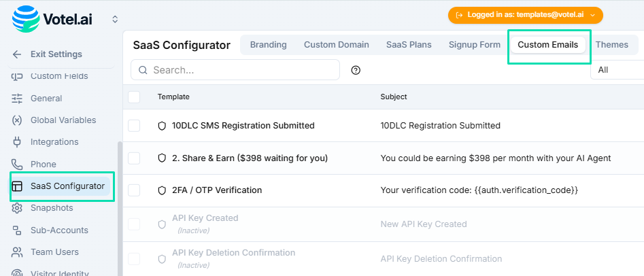The image size is (644, 276).
Task: Check the 10DLC SMS Registration Submitted row
Action: (x=134, y=126)
